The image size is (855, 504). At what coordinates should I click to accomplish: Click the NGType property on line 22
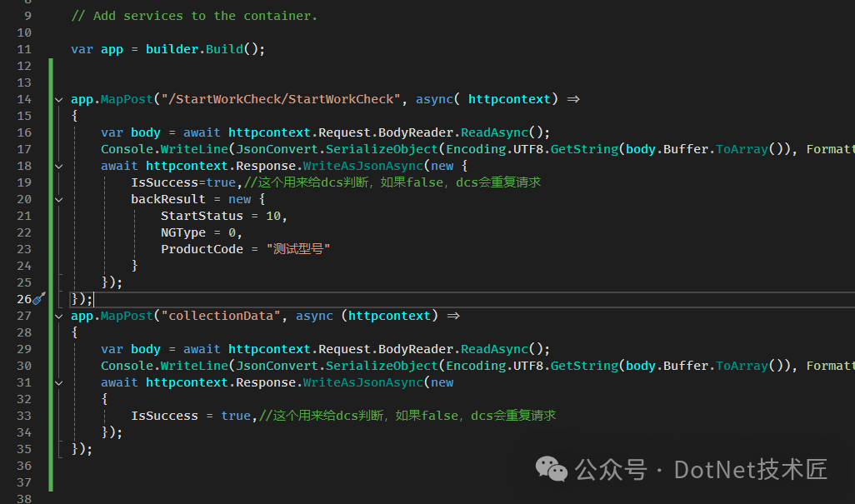(x=183, y=232)
